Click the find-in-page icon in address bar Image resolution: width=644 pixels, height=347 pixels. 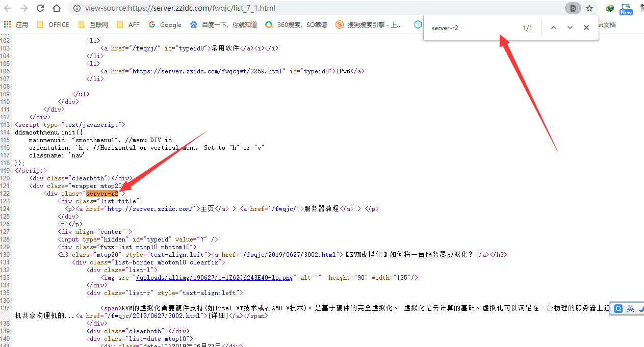(x=573, y=8)
